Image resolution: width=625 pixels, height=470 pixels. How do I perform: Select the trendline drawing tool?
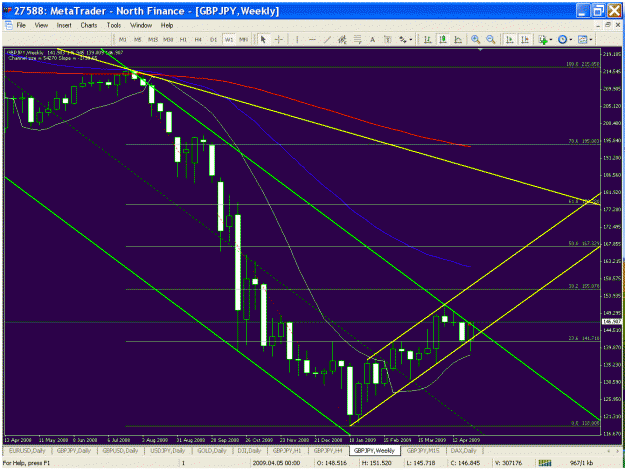click(x=327, y=39)
